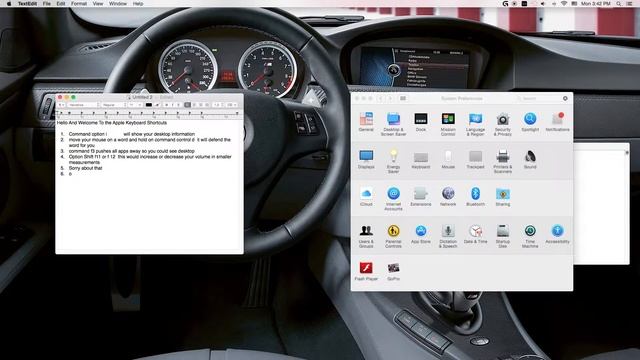This screenshot has height=360, width=640.
Task: Open line spacing dropdown in TextEdit
Action: point(218,105)
